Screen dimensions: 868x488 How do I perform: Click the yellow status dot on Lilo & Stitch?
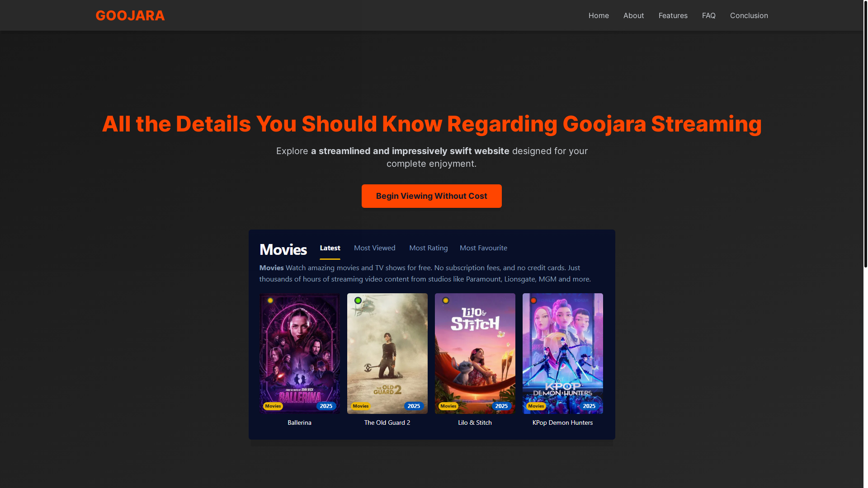pyautogui.click(x=446, y=300)
